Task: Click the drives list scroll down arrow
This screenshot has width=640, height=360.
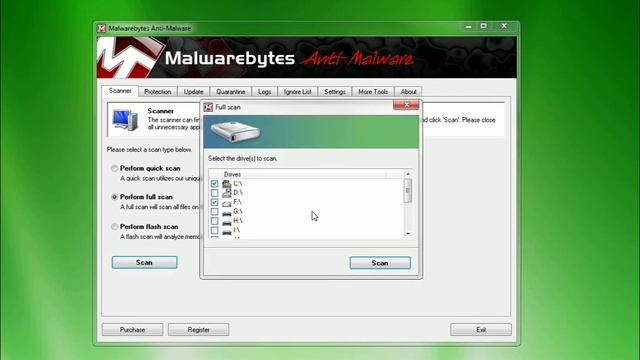Action: tap(408, 234)
